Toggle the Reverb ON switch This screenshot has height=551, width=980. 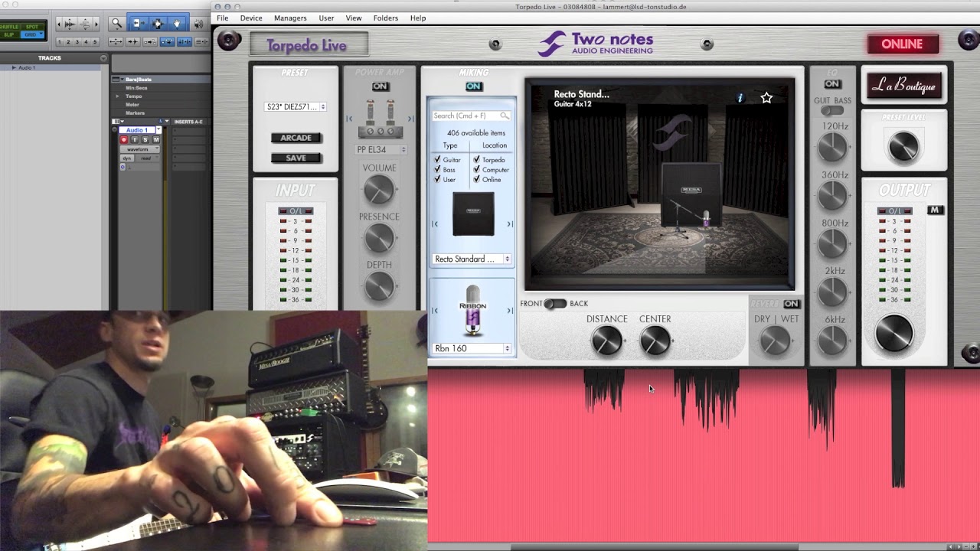pyautogui.click(x=791, y=304)
